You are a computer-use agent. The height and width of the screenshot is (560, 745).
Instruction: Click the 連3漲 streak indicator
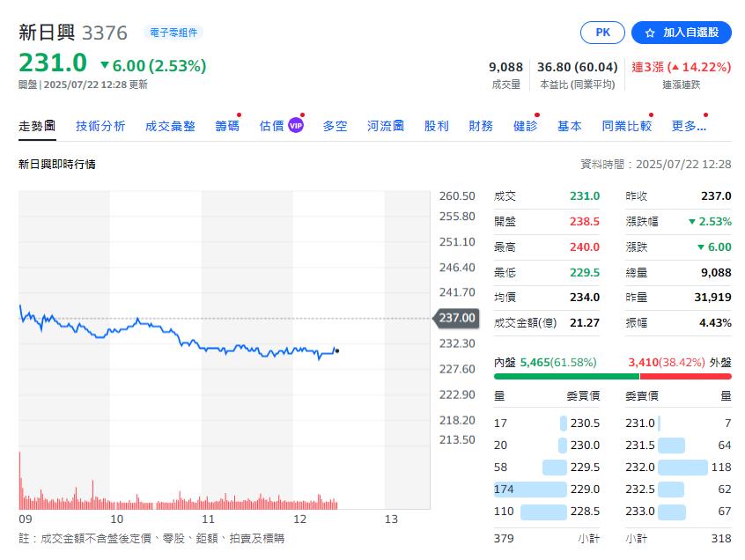[681, 67]
